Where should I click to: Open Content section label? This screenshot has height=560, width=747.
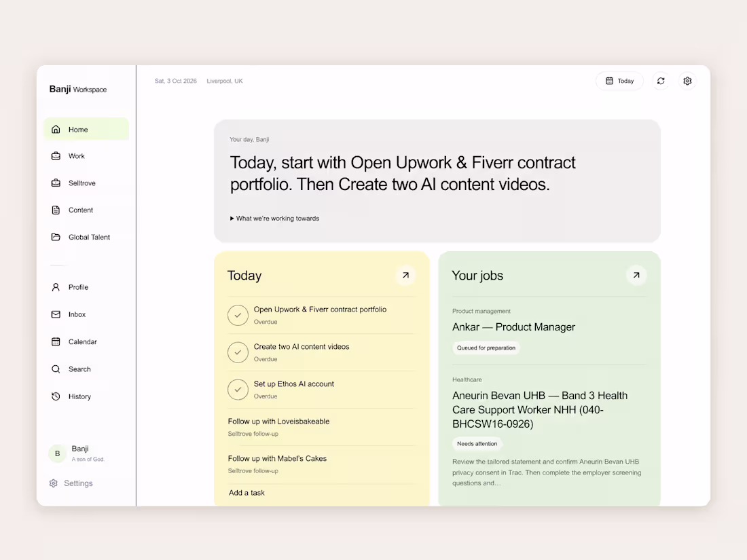pyautogui.click(x=81, y=210)
